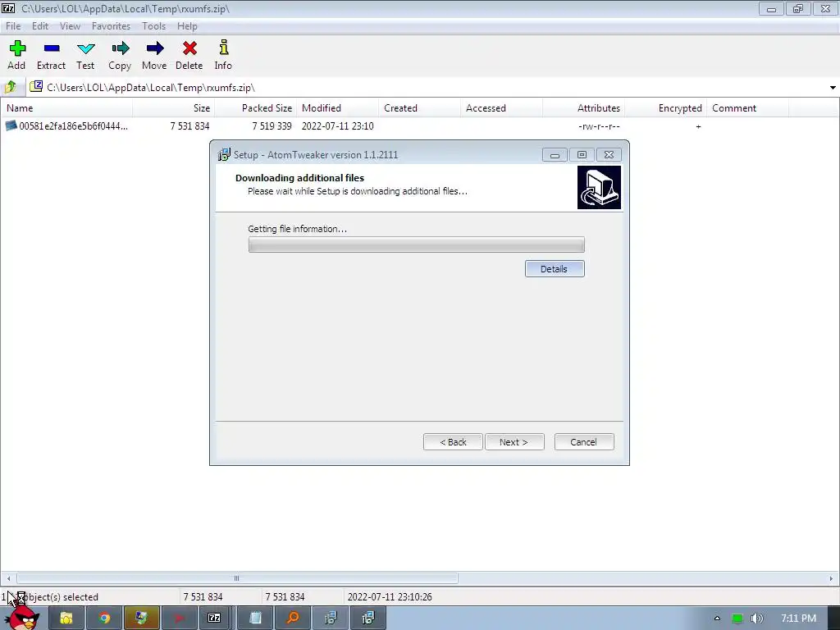This screenshot has height=630, width=840.
Task: Select the file 00581e2fa186e5b6f0444...
Action: pyautogui.click(x=73, y=126)
